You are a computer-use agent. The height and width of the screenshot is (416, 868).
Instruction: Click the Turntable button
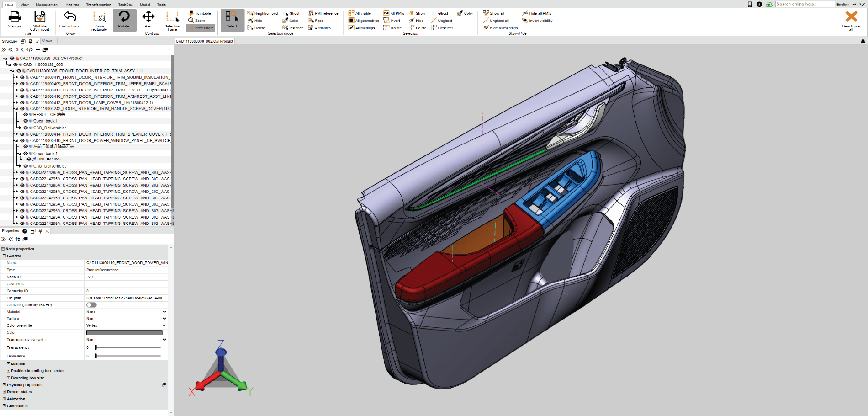(200, 13)
